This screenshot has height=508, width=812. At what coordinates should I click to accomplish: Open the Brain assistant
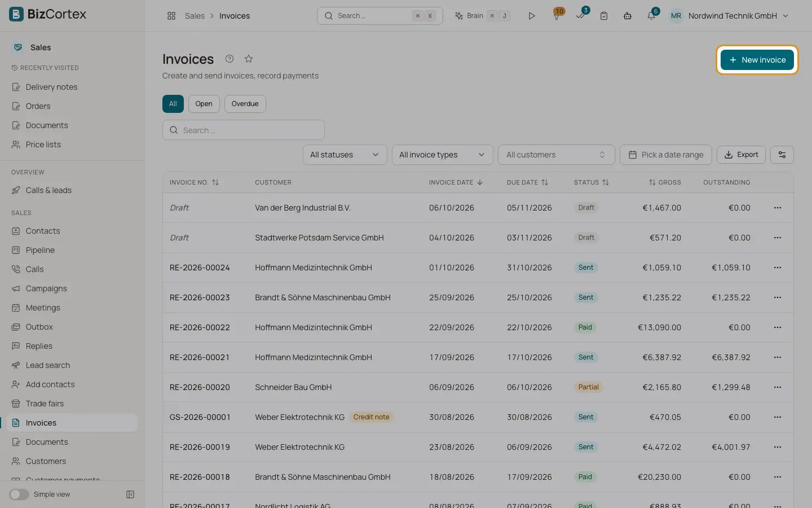point(483,16)
